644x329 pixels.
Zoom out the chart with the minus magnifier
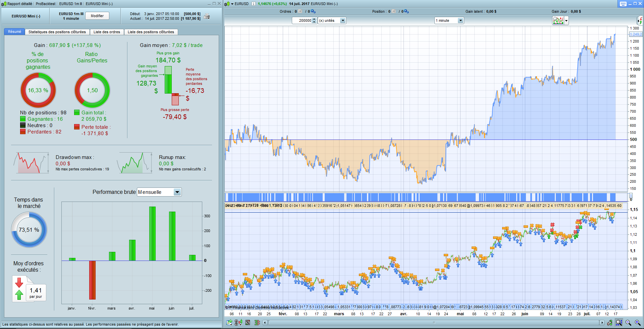(x=628, y=323)
